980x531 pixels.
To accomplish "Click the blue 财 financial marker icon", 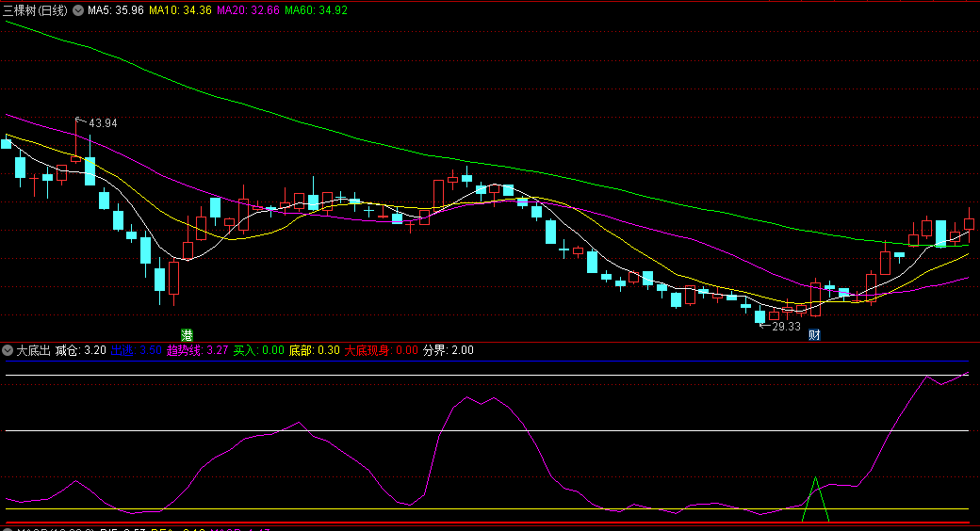I will [x=813, y=334].
